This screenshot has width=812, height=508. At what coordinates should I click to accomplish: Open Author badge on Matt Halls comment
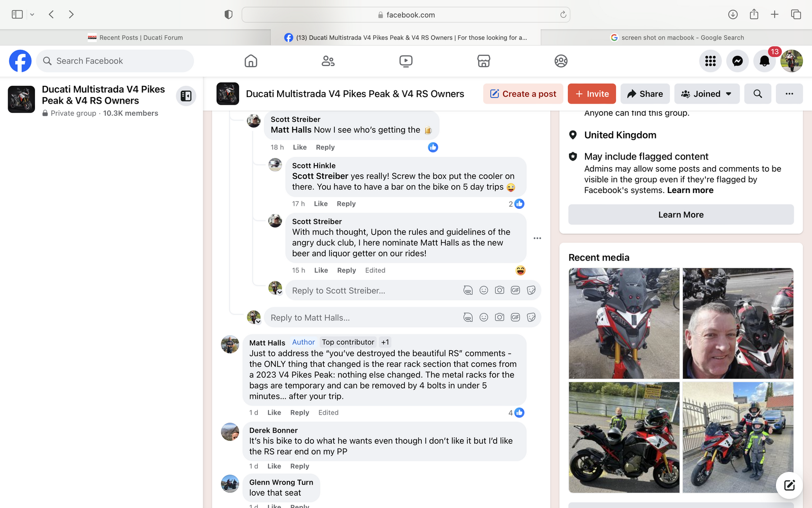303,342
